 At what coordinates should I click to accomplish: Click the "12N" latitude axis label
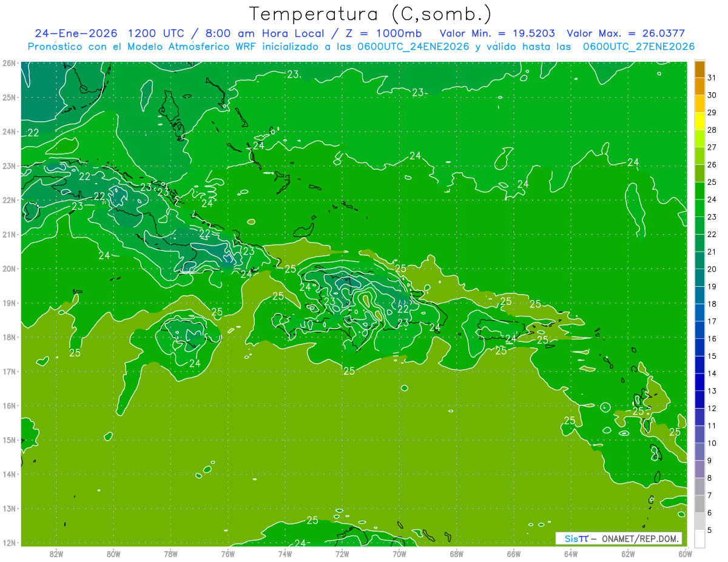click(x=9, y=543)
